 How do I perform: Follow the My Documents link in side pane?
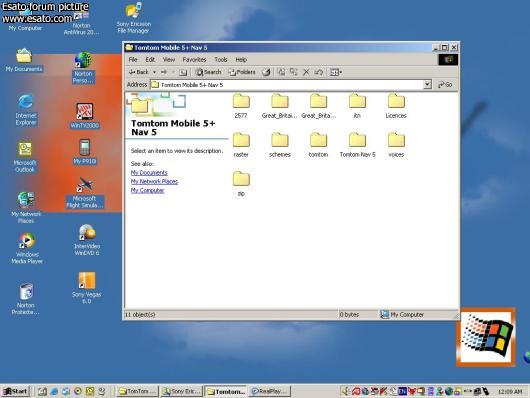pyautogui.click(x=149, y=172)
